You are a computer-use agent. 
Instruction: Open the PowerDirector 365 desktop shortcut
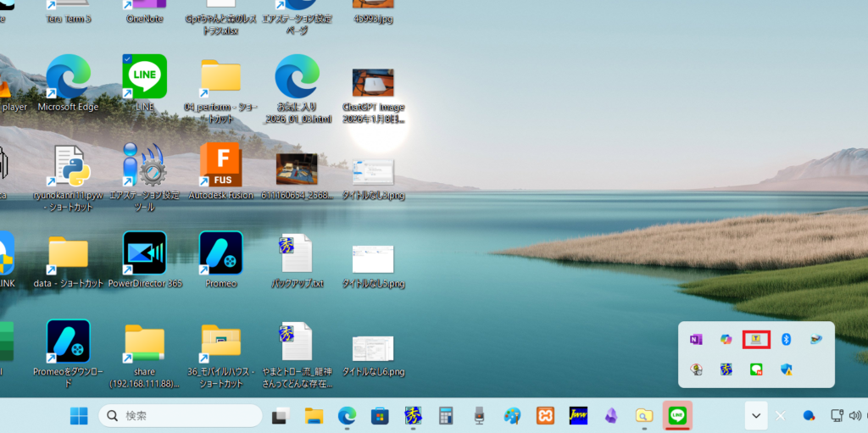point(144,253)
